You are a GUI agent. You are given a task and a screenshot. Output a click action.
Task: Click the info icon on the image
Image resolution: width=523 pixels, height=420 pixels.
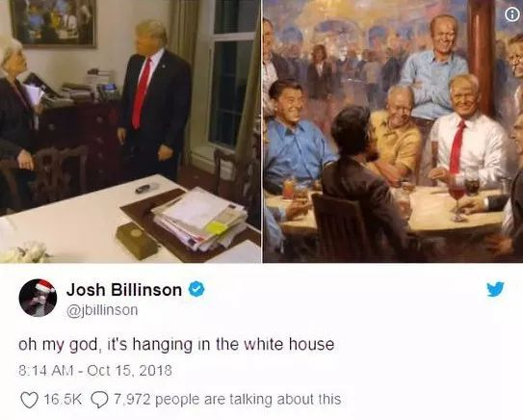512,14
